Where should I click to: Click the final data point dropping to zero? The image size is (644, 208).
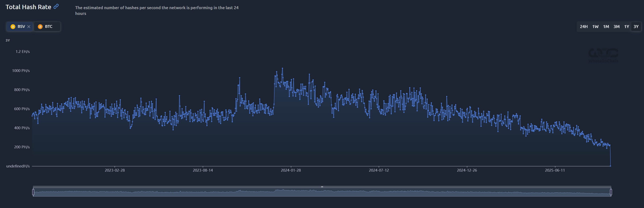pos(611,166)
